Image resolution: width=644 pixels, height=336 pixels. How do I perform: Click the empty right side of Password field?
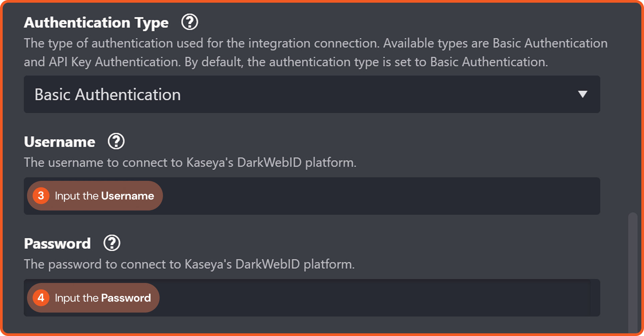501,298
